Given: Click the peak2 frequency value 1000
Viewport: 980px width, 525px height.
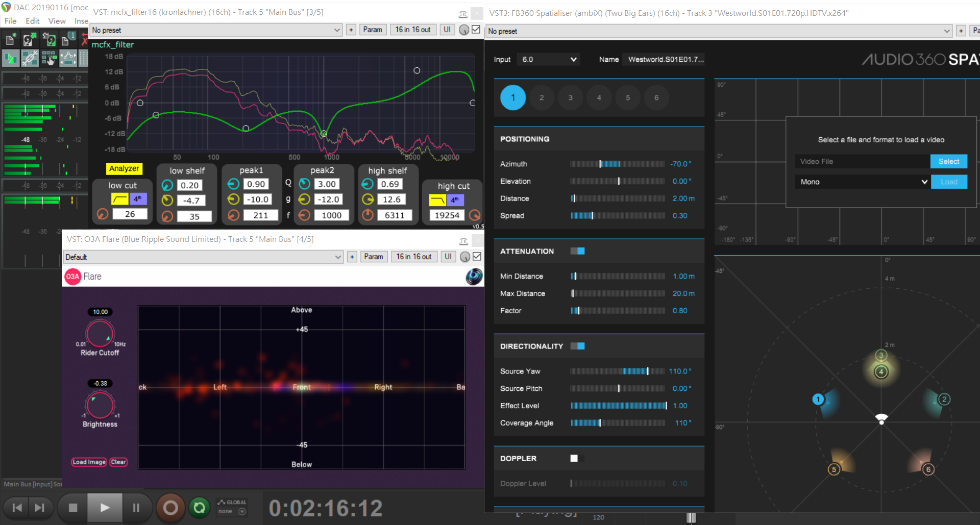Looking at the screenshot, I should click(x=331, y=215).
